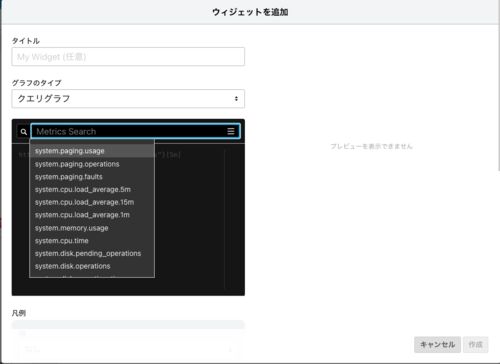Click the My Widget title field
The height and width of the screenshot is (364, 500).
128,57
